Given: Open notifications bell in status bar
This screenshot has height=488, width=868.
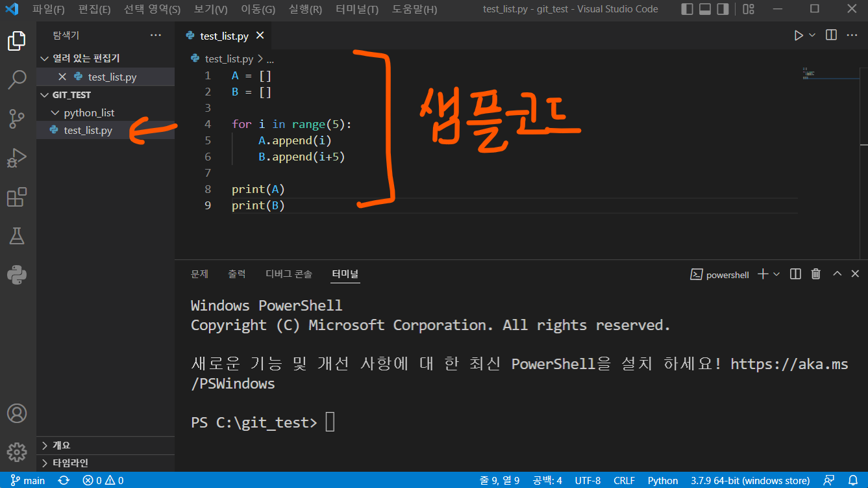Looking at the screenshot, I should [852, 480].
